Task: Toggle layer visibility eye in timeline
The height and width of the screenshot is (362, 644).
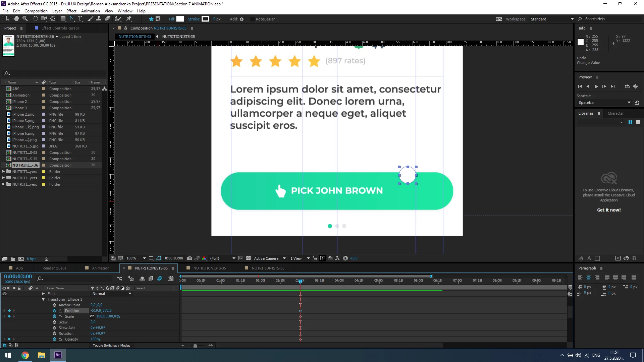Action: [x=5, y=294]
